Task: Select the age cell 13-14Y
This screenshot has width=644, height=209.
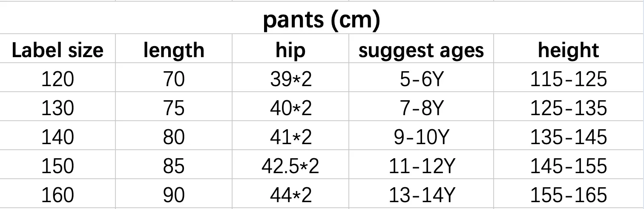Action: click(x=421, y=194)
